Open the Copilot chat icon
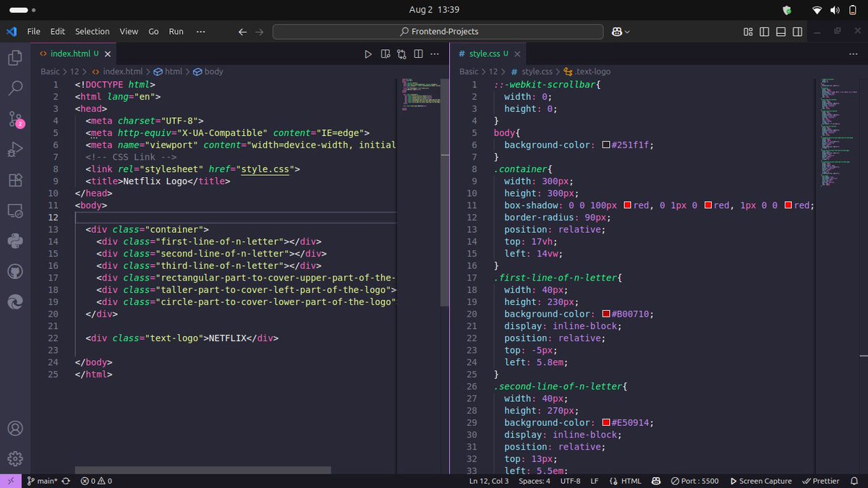 pos(617,32)
